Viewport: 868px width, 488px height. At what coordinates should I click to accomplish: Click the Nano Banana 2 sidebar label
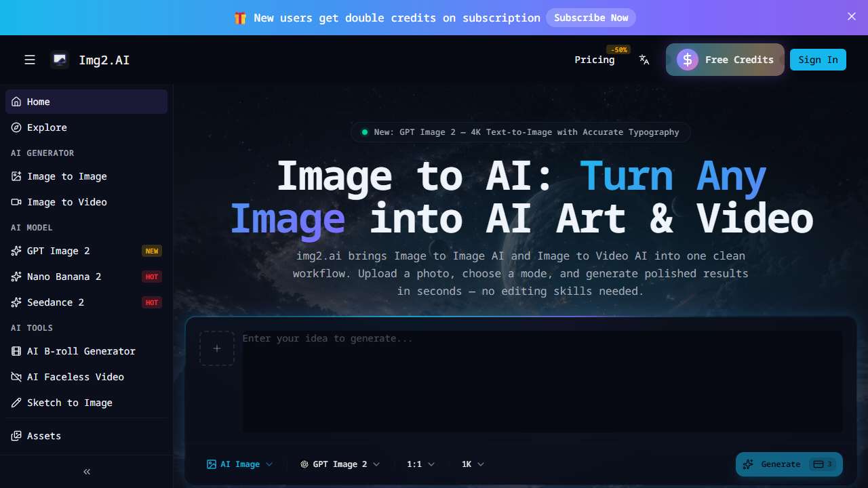coord(64,277)
